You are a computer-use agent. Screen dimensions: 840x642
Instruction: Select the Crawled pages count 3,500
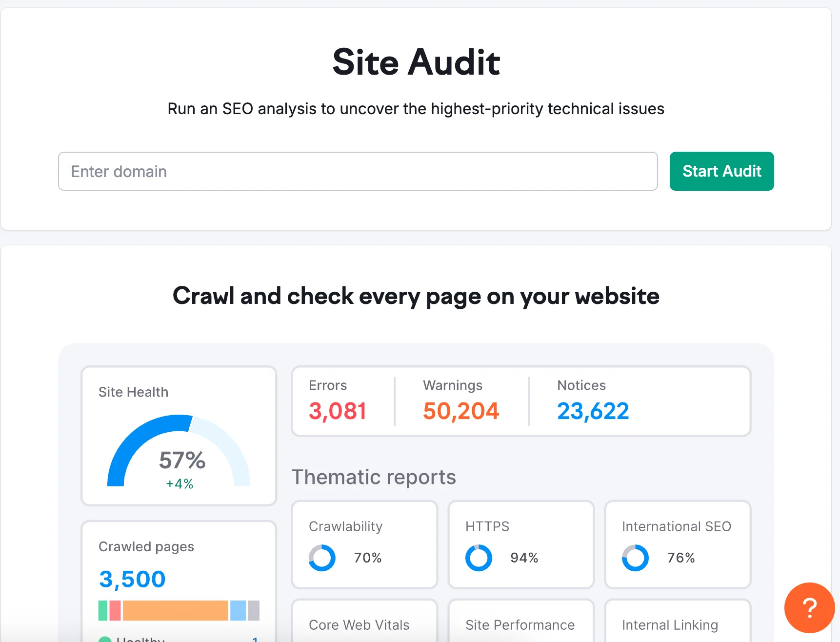coord(132,579)
